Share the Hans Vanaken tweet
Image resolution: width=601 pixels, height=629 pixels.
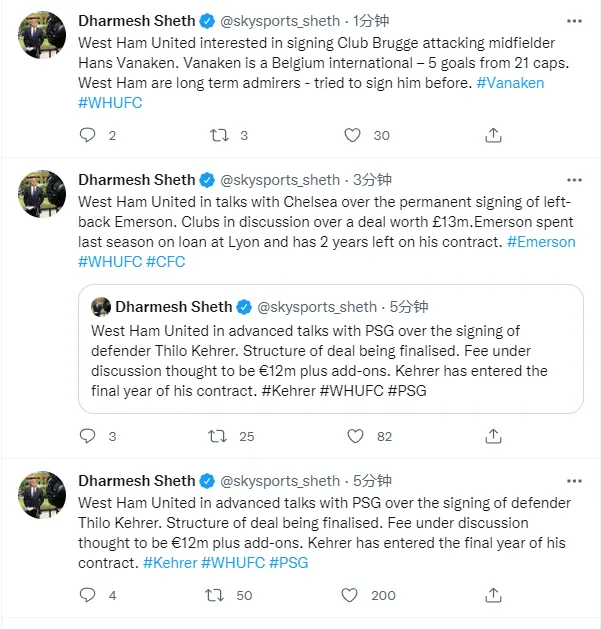tap(493, 136)
